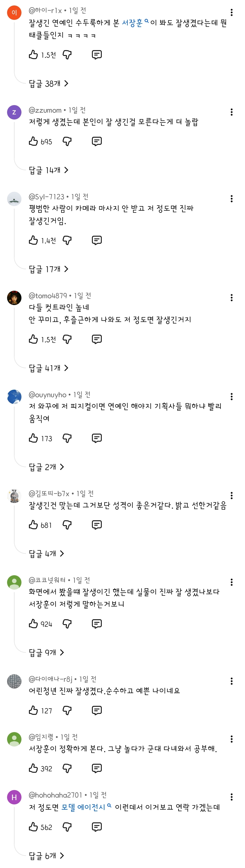
Task: Open @tomo4879's profile picture
Action: tap(14, 298)
